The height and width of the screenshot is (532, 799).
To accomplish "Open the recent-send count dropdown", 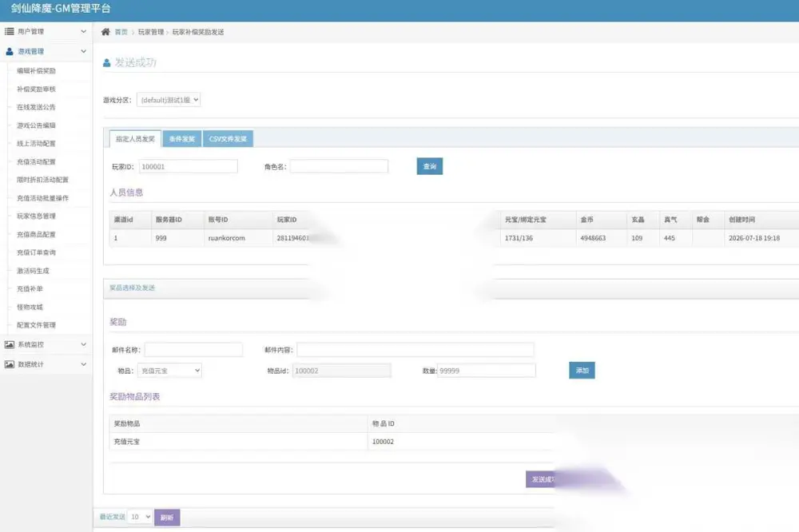I will [140, 517].
